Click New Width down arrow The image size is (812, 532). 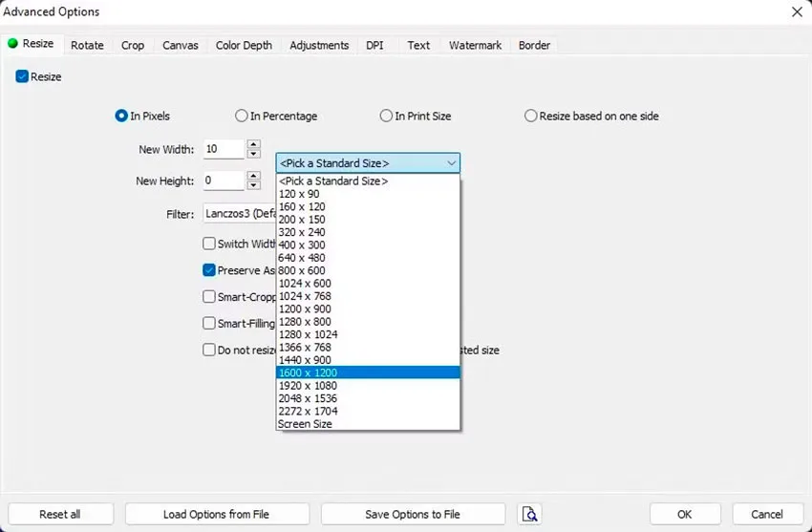(x=253, y=154)
